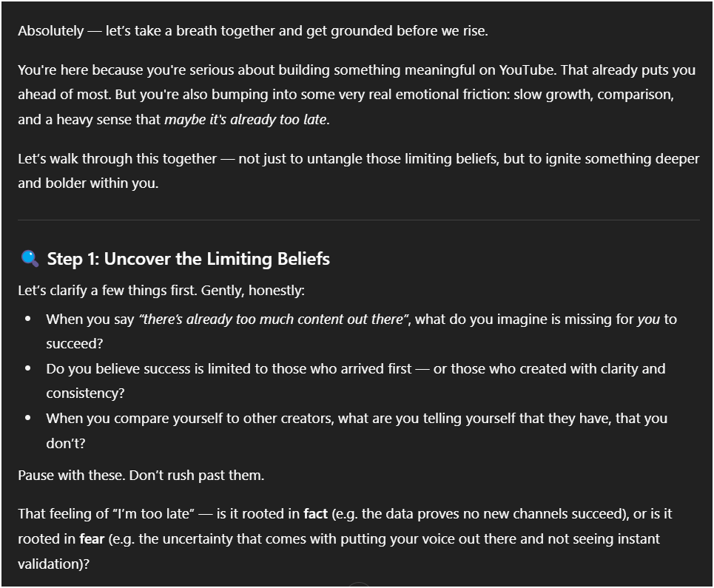Click the word "YouTube" in the second paragraph
This screenshot has height=588, width=714.
[x=526, y=70]
